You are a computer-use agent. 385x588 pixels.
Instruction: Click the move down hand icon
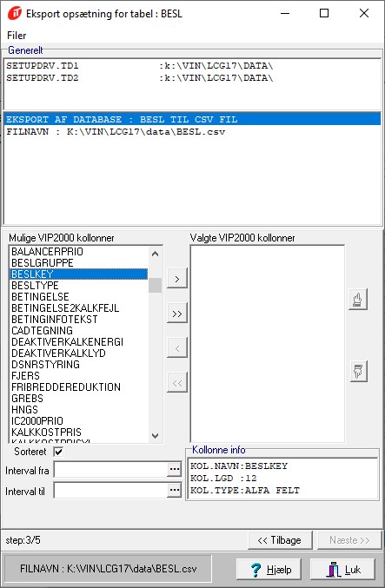pyautogui.click(x=358, y=371)
